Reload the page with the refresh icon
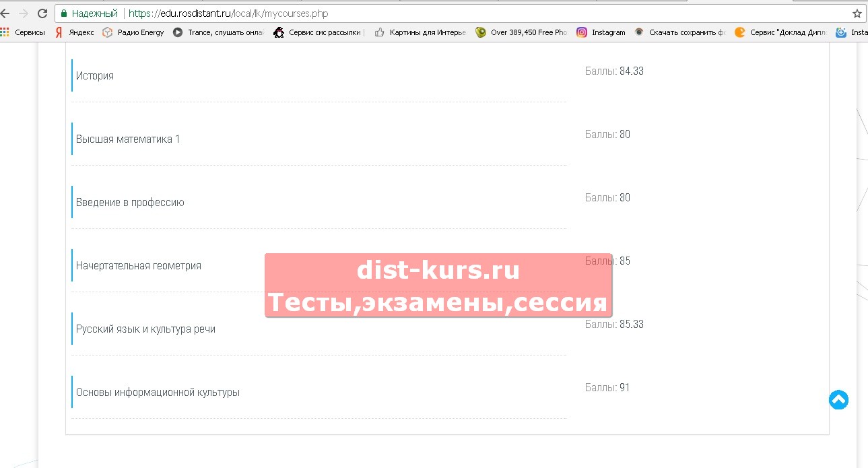 click(x=42, y=13)
